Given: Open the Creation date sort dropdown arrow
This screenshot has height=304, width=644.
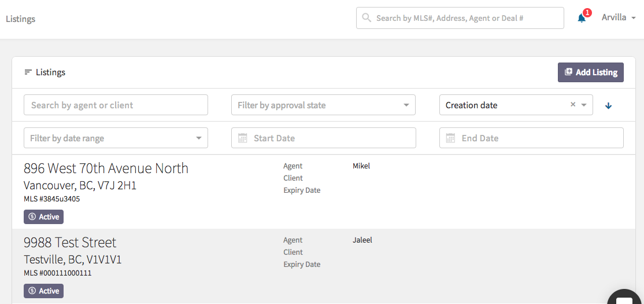Looking at the screenshot, I should tap(584, 105).
